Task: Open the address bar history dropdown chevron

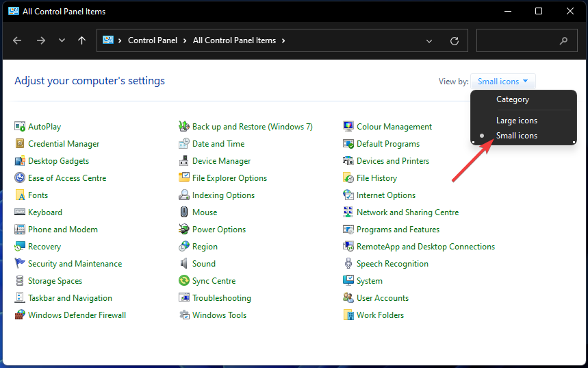Action: (429, 41)
